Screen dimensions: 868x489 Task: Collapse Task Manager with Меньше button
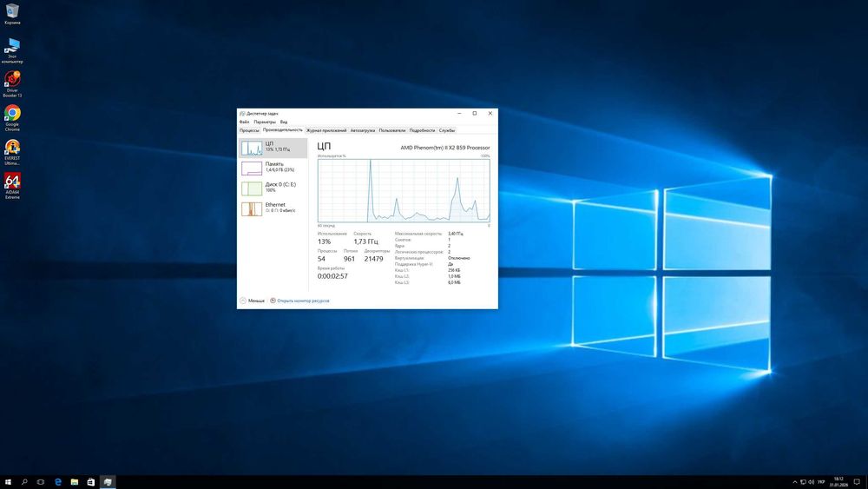253,301
